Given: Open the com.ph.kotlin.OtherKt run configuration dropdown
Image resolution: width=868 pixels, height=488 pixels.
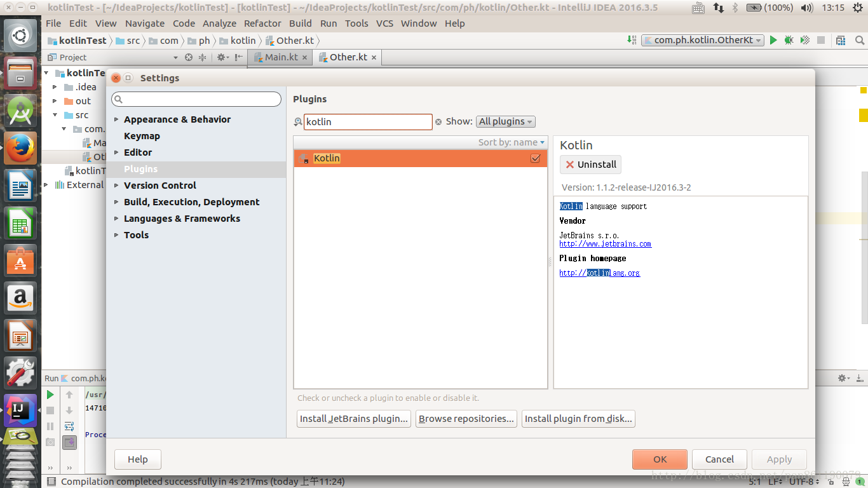Looking at the screenshot, I should [703, 40].
